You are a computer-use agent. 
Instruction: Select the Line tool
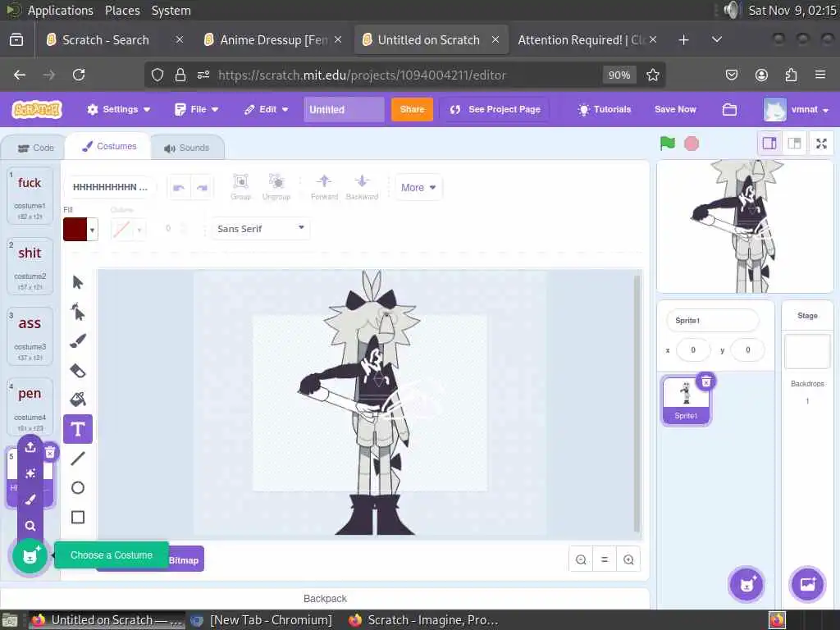[78, 458]
